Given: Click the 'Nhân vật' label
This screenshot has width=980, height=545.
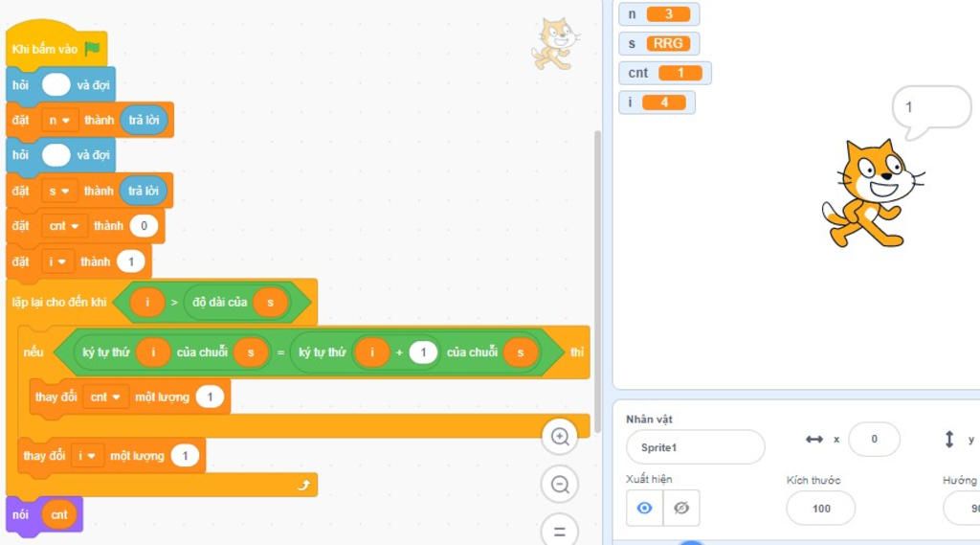Looking at the screenshot, I should (650, 420).
